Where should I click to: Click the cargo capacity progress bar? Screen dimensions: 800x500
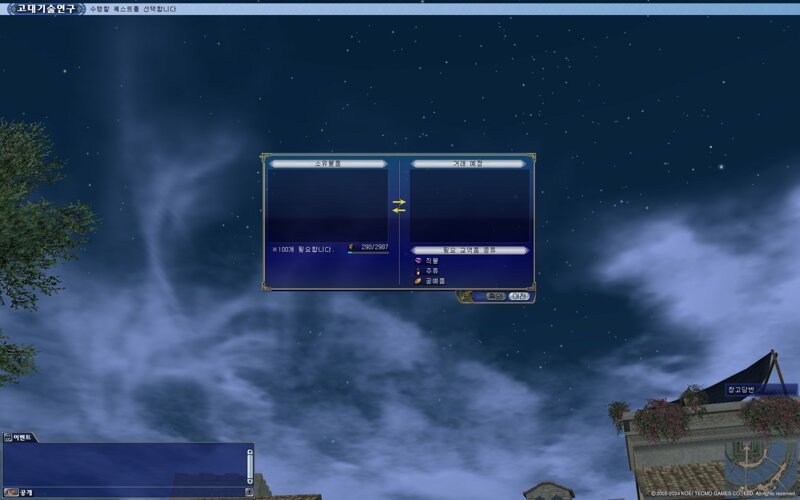[x=368, y=253]
